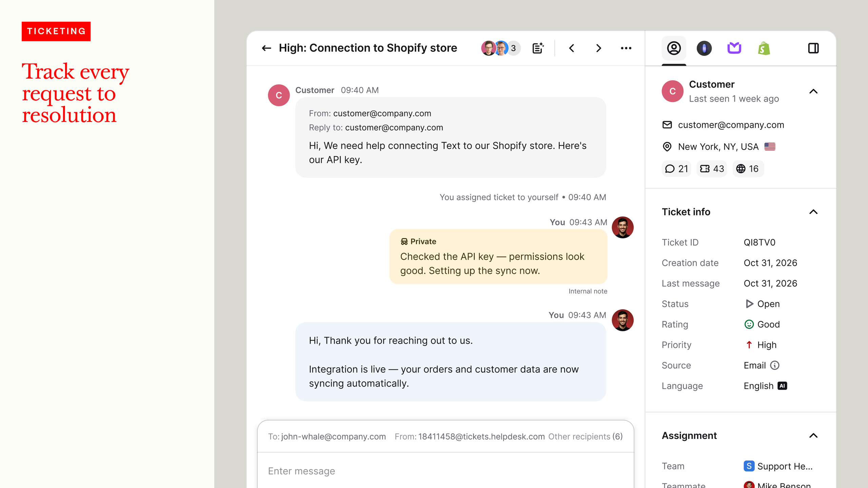Screen dimensions: 868x488
Task: Click the Email source info icon
Action: pyautogui.click(x=775, y=365)
